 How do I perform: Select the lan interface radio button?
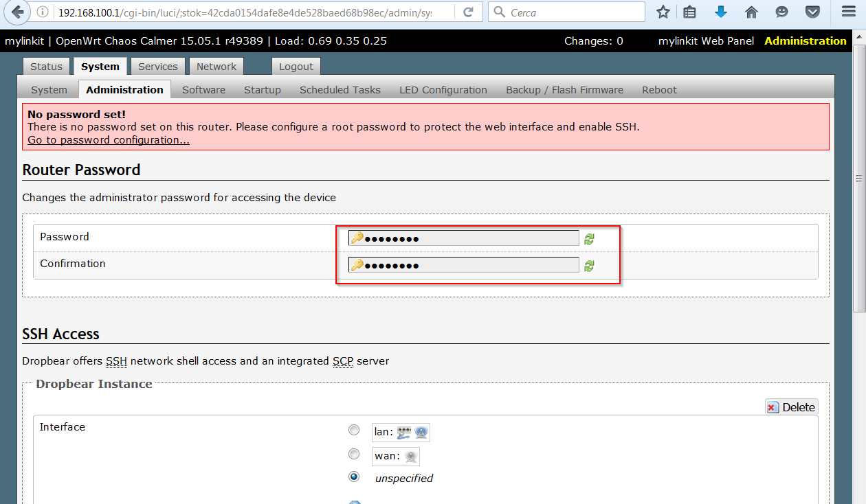click(x=354, y=430)
